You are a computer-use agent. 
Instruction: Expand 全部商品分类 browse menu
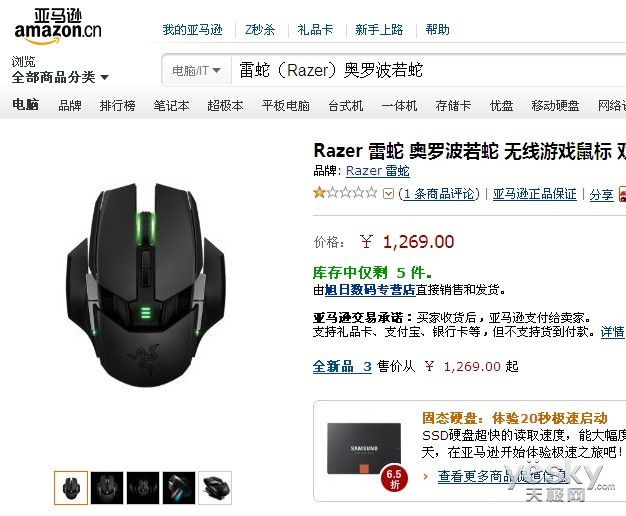tap(60, 77)
